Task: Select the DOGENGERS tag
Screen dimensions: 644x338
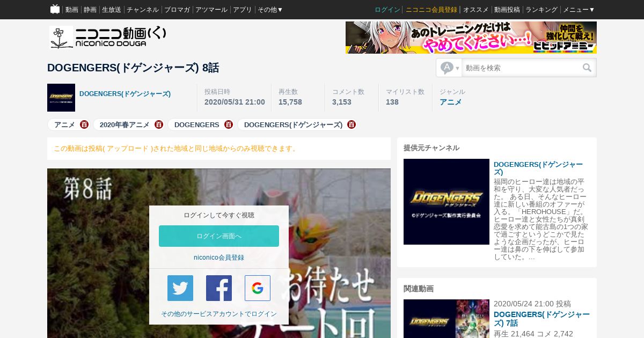Action: click(x=197, y=124)
